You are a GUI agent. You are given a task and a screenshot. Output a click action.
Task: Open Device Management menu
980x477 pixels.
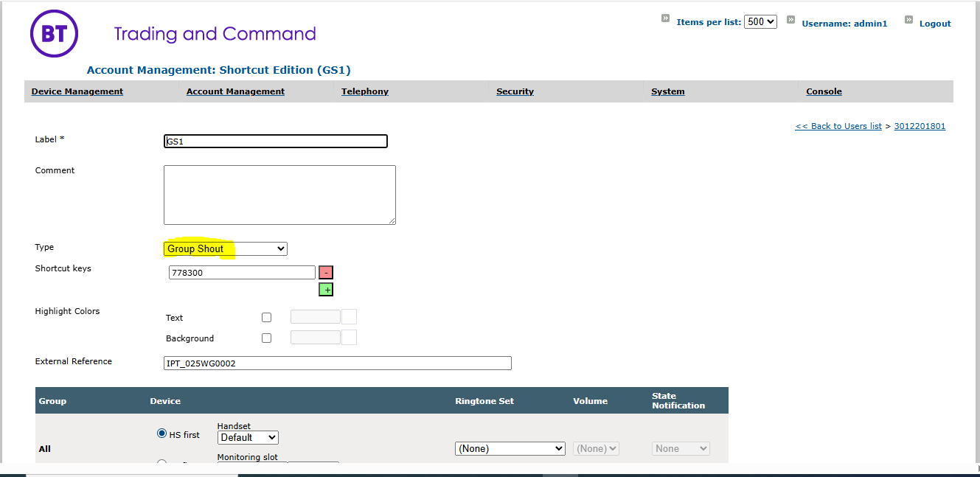click(77, 91)
